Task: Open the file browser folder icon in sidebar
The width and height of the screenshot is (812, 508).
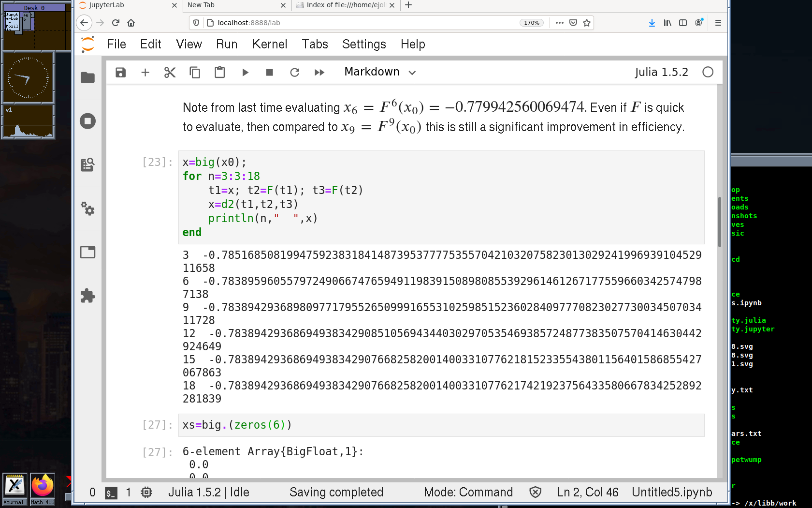Action: pyautogui.click(x=87, y=77)
